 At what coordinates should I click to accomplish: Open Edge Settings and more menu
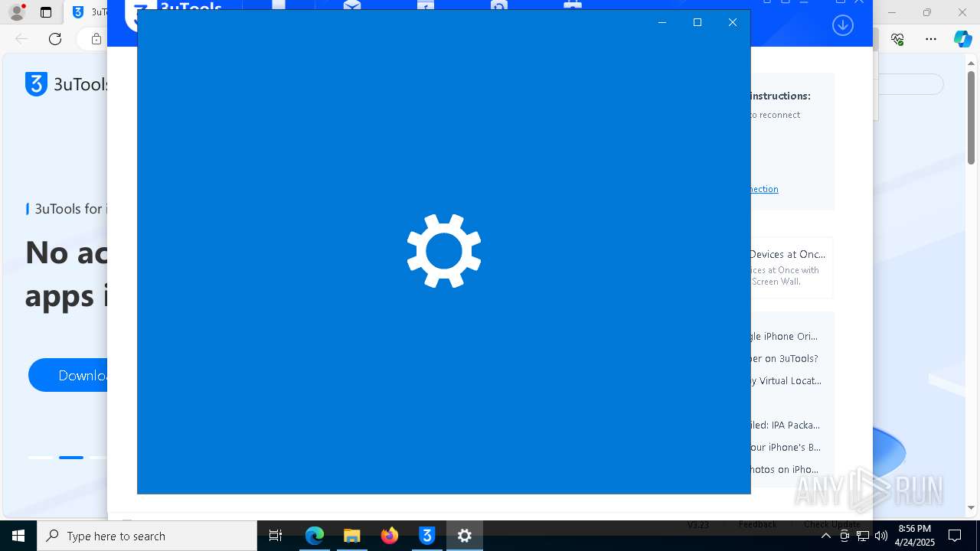(x=931, y=39)
